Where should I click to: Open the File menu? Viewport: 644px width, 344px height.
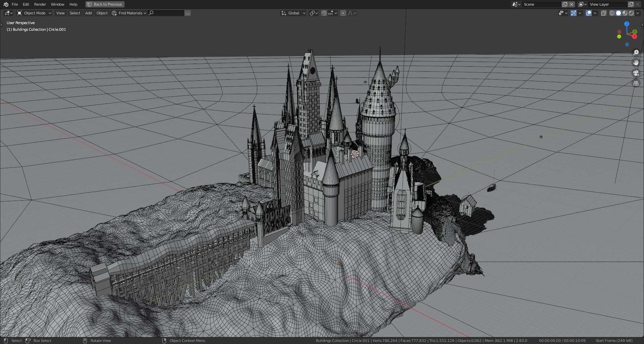(x=15, y=4)
